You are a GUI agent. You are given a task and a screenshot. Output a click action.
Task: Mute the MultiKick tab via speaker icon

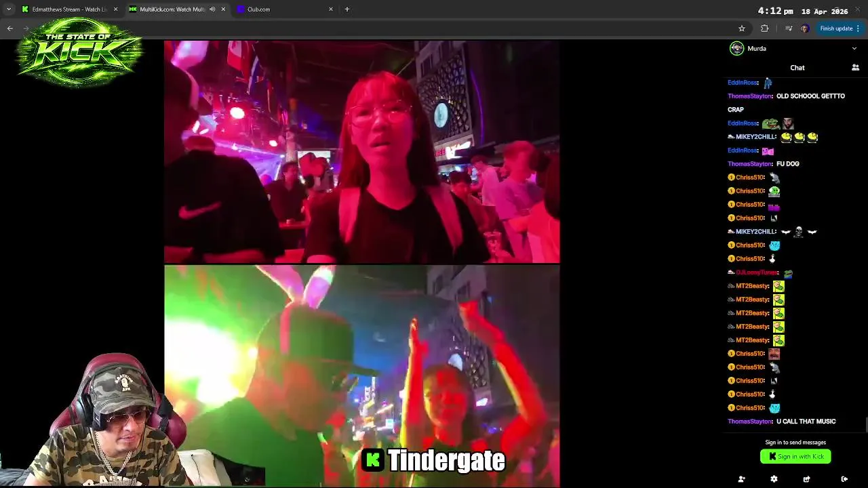click(x=212, y=9)
